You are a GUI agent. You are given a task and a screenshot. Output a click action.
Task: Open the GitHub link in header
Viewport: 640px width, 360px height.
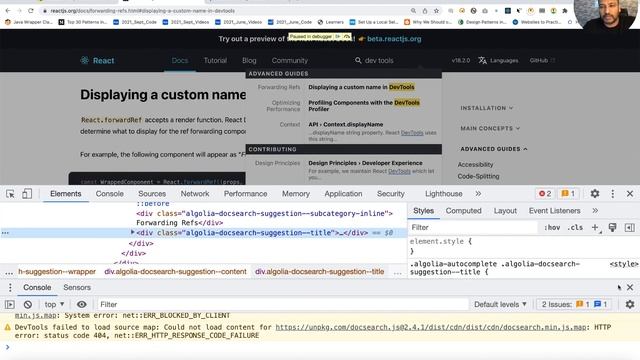point(542,60)
